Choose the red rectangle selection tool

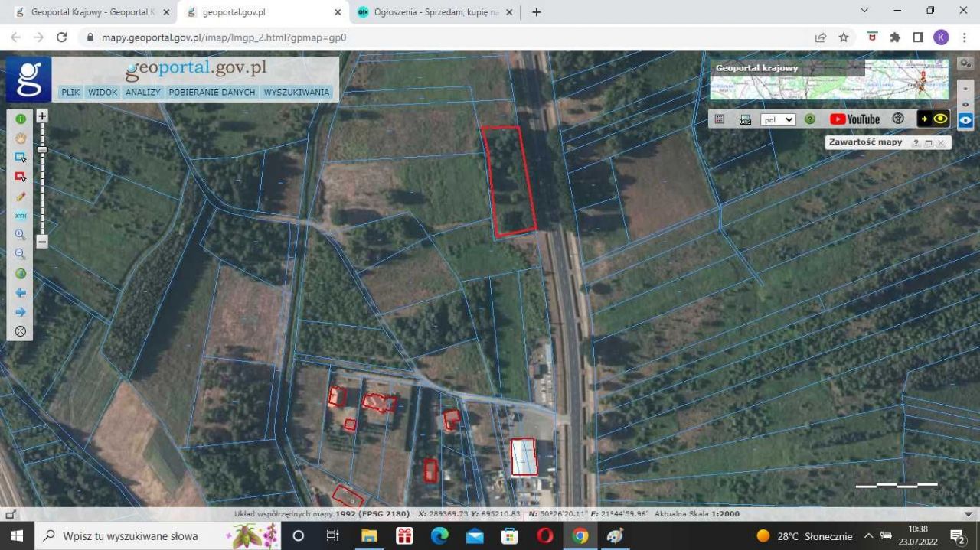tap(21, 177)
